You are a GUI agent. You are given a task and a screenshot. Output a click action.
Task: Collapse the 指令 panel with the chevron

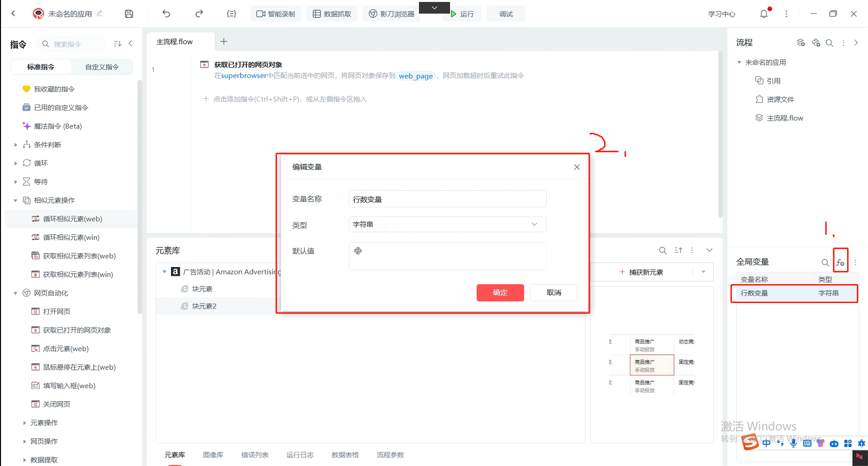coord(130,44)
